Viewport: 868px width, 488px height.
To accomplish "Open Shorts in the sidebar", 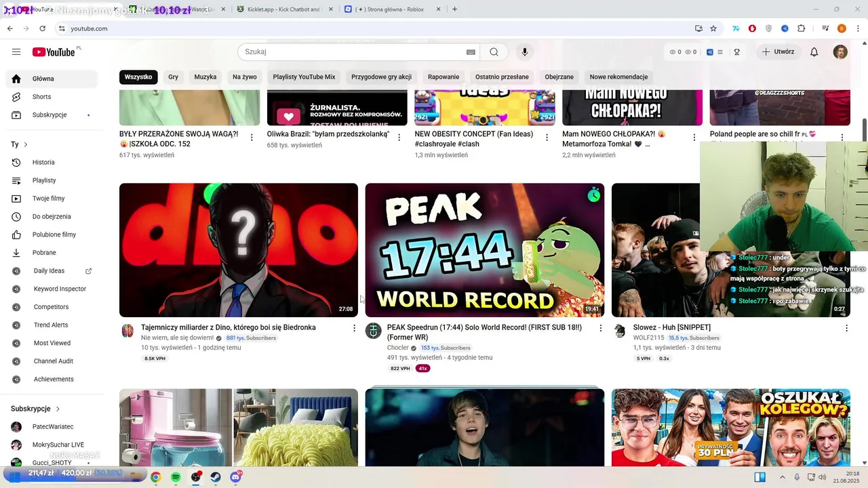I will tap(52, 97).
